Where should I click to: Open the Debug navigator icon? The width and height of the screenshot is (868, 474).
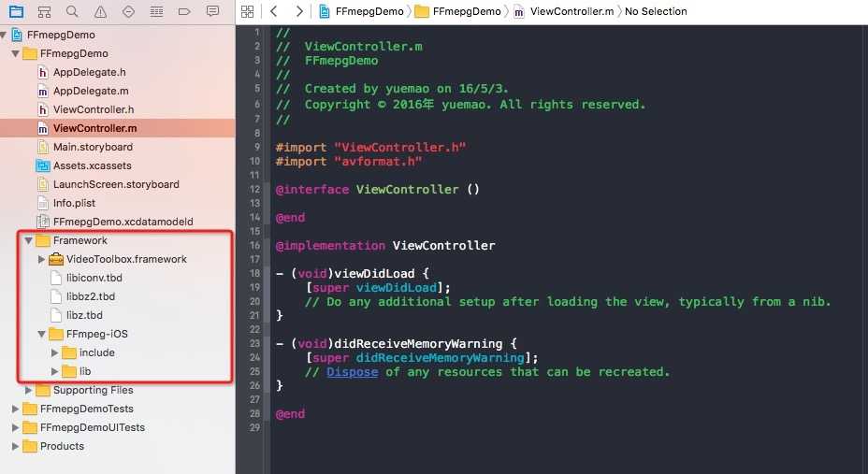(156, 11)
